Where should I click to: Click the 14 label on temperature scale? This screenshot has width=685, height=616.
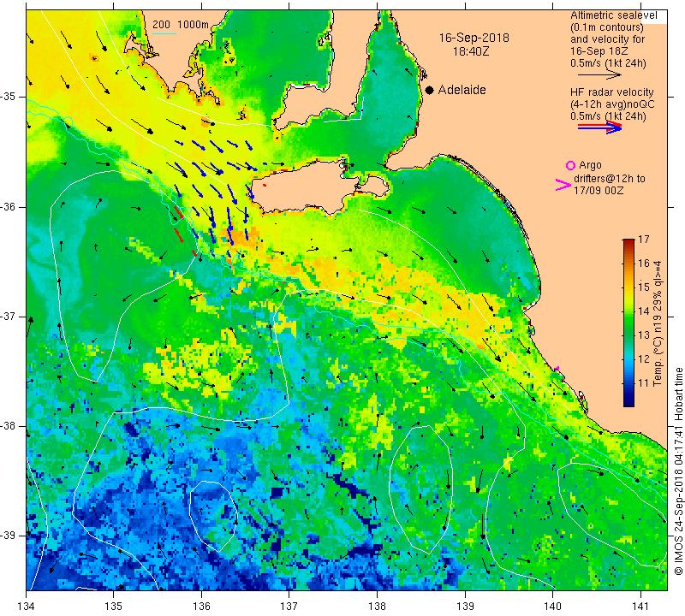644,311
